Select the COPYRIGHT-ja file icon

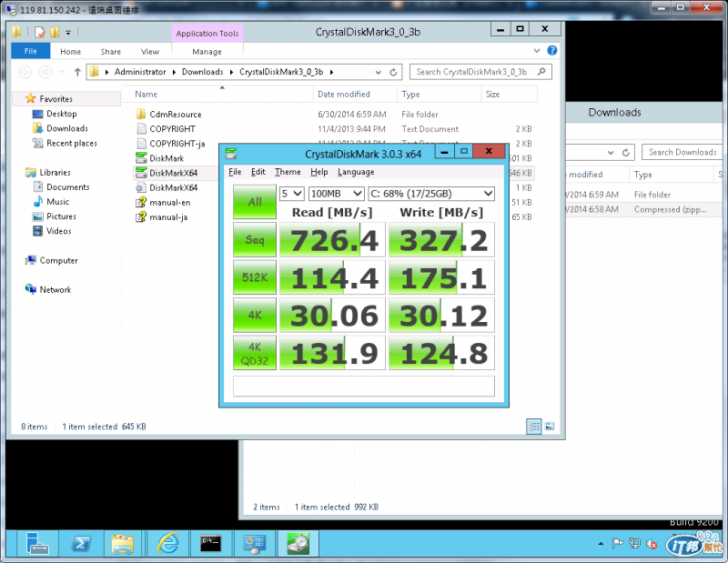(141, 144)
